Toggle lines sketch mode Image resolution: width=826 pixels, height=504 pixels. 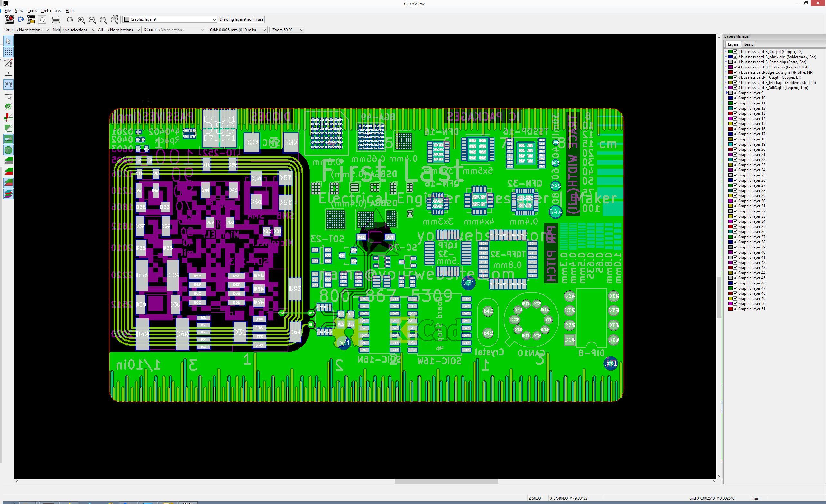click(8, 117)
